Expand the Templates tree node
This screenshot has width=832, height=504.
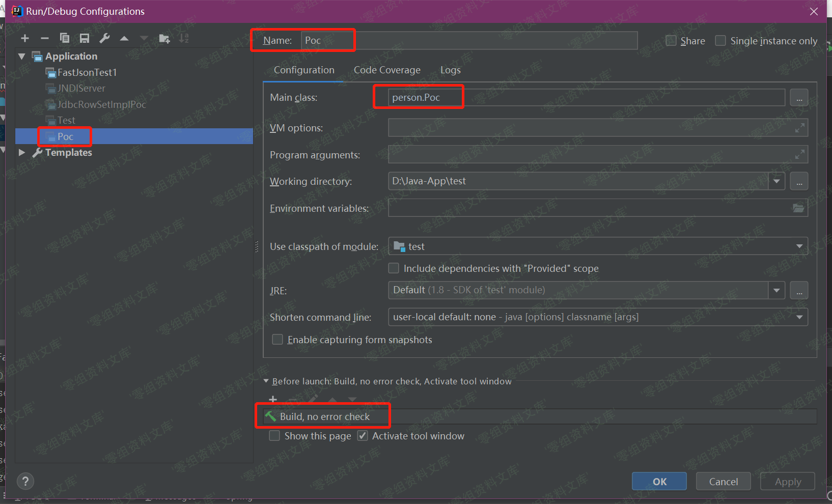[22, 153]
